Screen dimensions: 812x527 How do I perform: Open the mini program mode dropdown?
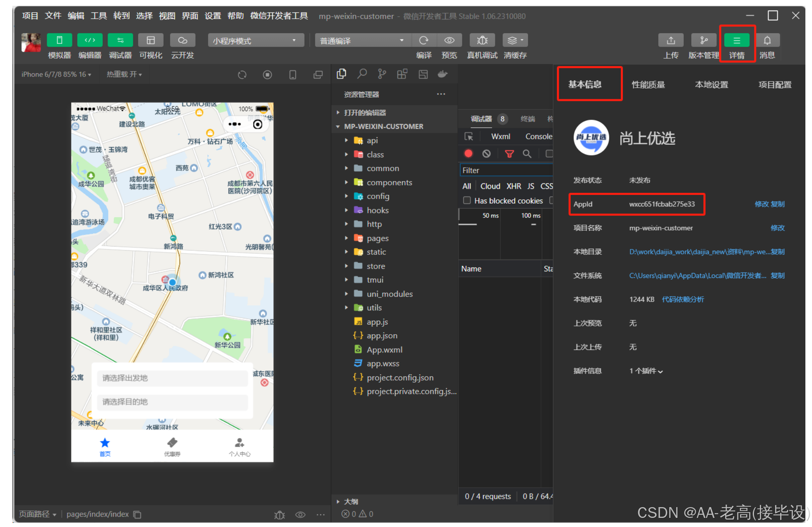[256, 41]
